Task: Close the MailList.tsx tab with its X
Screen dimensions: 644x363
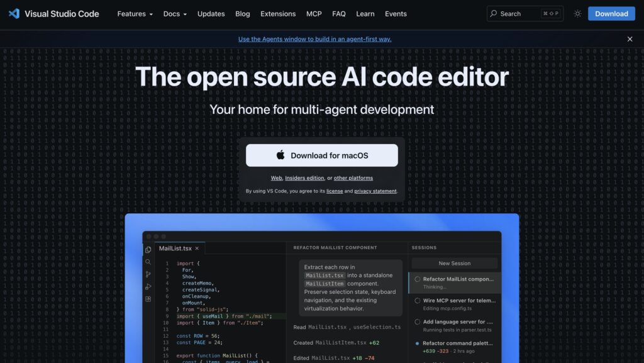Action: coord(197,249)
